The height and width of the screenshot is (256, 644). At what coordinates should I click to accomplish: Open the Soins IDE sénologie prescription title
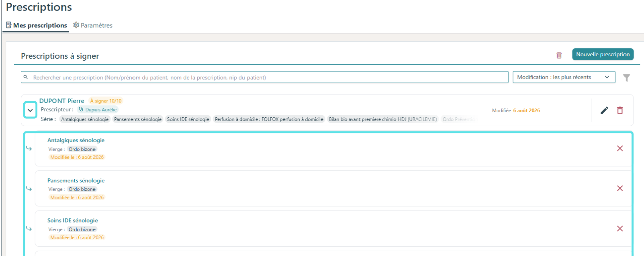click(73, 221)
